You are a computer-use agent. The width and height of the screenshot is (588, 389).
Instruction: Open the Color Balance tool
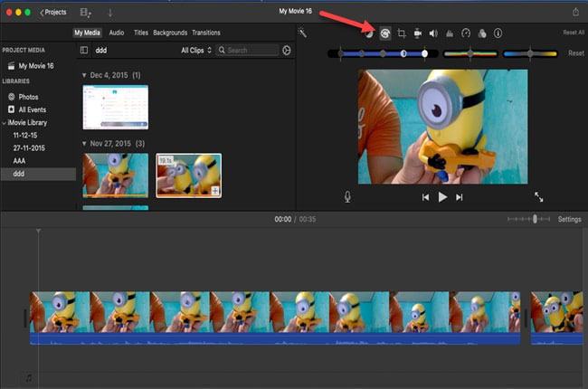[369, 33]
